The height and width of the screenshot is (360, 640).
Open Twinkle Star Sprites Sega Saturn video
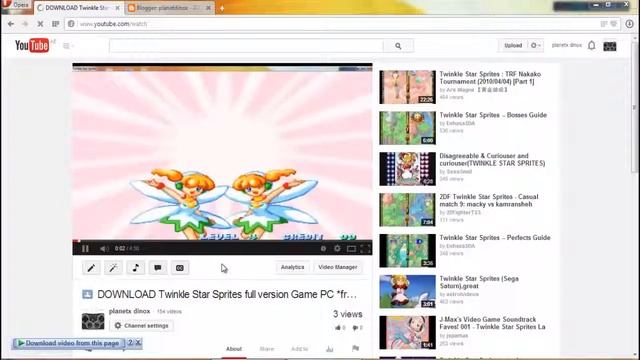pyautogui.click(x=479, y=282)
